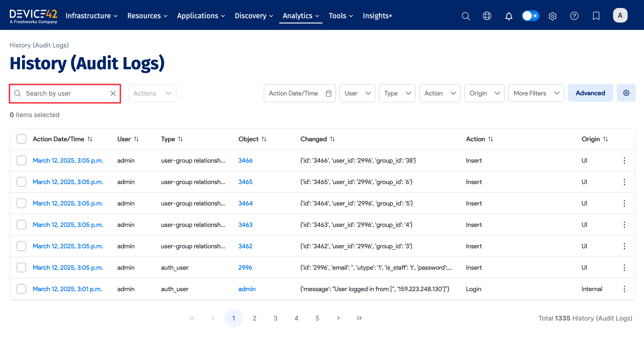Check the select-all checkbox in table header
Viewport: 644px width, 344px height.
[x=21, y=139]
